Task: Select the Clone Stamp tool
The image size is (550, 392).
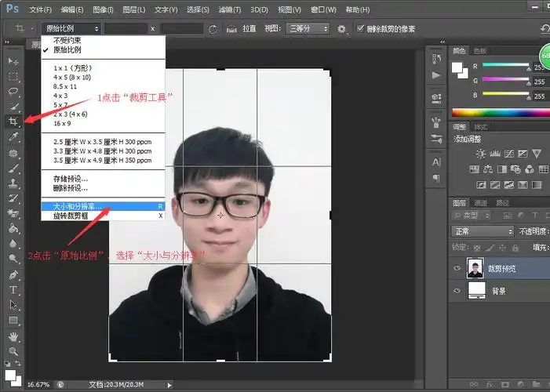Action: [13, 183]
